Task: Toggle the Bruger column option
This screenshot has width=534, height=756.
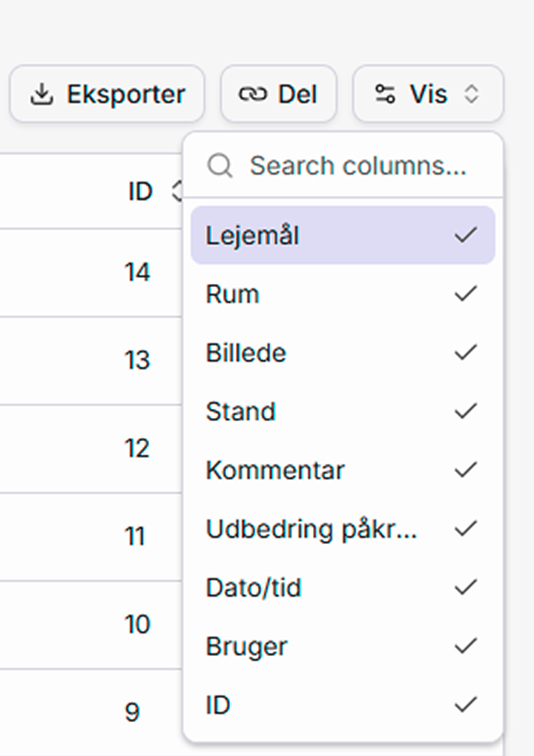Action: point(343,646)
